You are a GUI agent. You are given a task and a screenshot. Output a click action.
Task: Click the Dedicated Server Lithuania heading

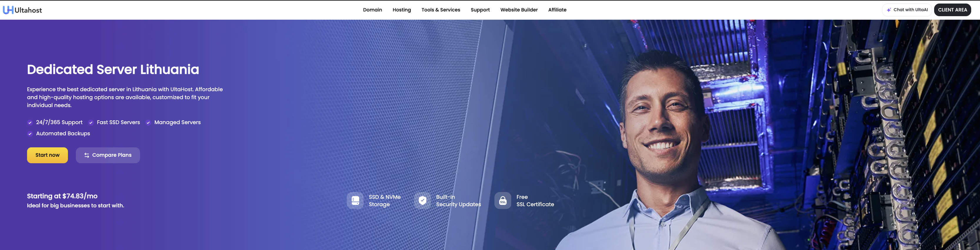[x=113, y=69]
